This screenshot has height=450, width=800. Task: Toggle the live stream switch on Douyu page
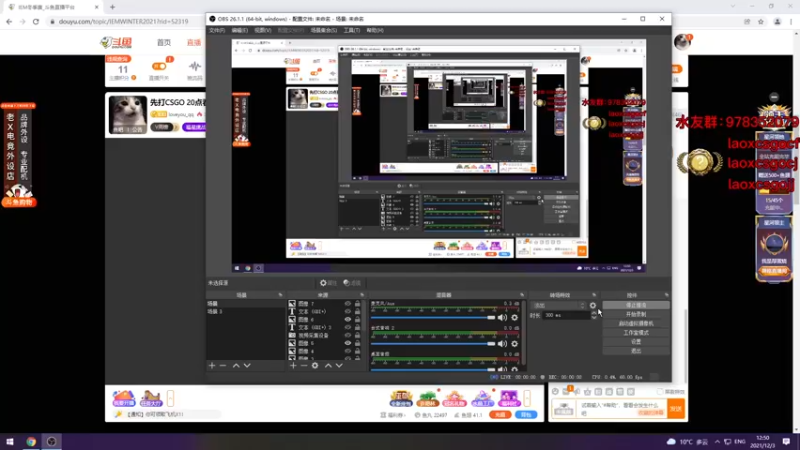click(159, 66)
